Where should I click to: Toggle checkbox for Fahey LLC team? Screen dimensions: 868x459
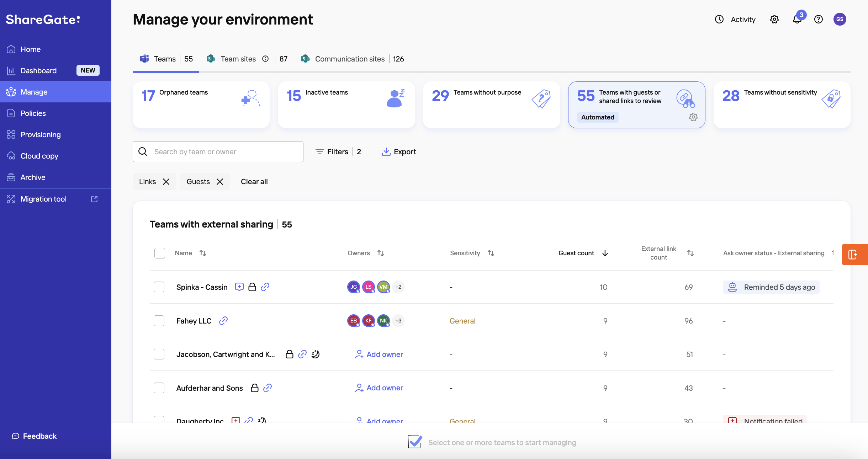[159, 321]
